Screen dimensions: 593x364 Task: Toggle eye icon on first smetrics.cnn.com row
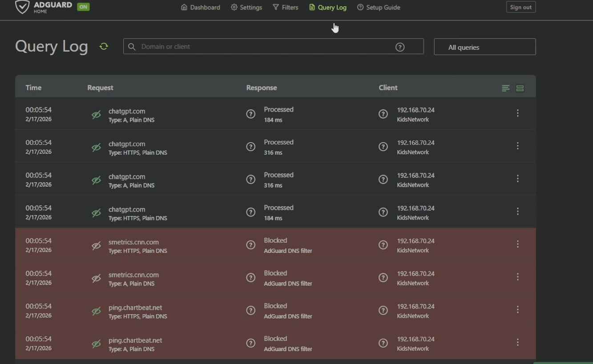click(96, 246)
